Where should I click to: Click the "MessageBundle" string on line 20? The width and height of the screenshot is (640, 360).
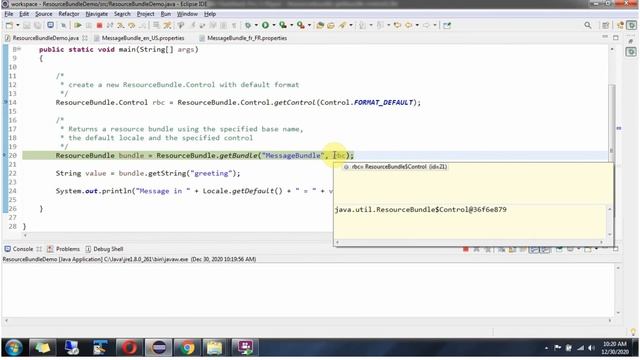tap(293, 156)
